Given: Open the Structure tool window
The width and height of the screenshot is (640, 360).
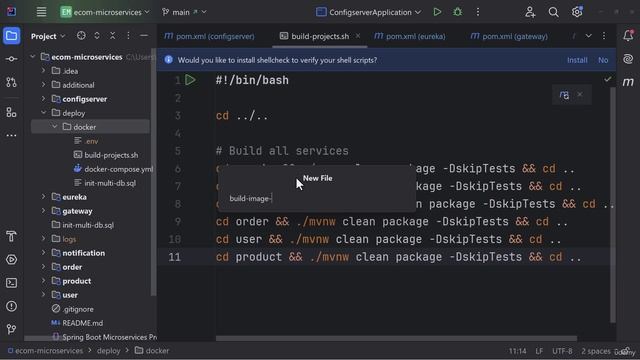Looking at the screenshot, I should 11,112.
